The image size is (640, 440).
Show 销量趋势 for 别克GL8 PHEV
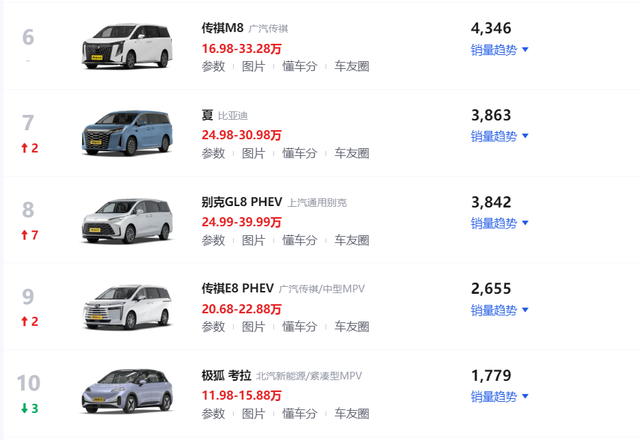[x=499, y=223]
